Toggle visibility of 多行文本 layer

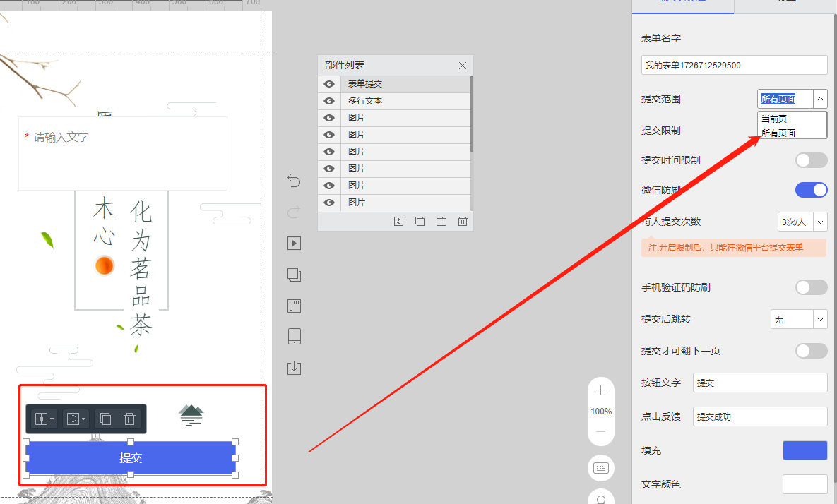coord(329,101)
